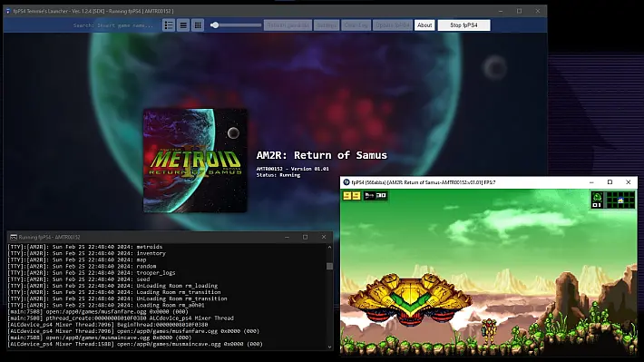Click the Refresh game list button
The width and height of the screenshot is (644, 362).
pyautogui.click(x=288, y=25)
